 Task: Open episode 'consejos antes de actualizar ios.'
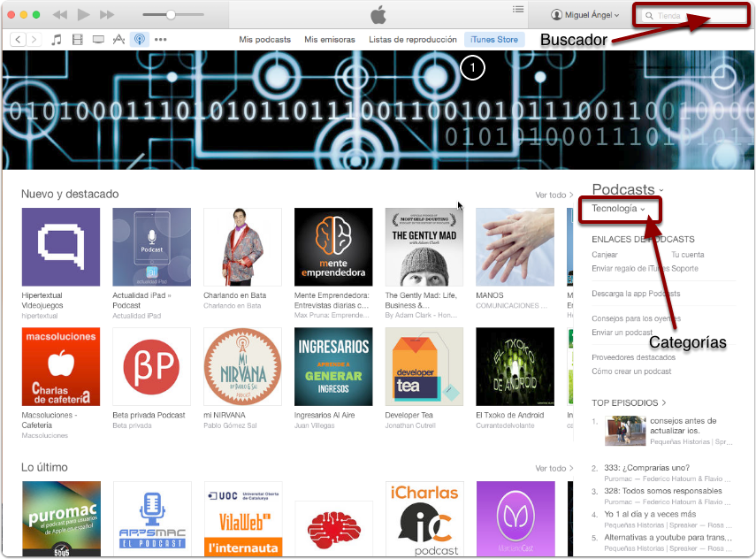[683, 425]
